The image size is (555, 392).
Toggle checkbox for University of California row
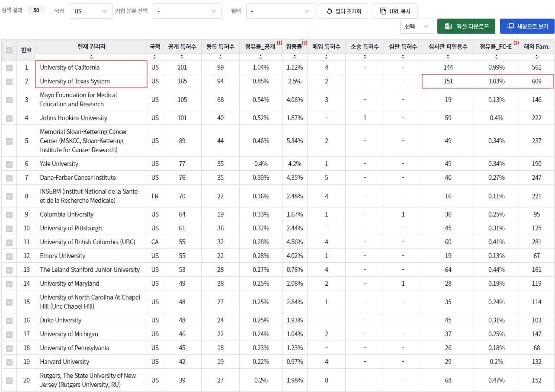pyautogui.click(x=9, y=67)
